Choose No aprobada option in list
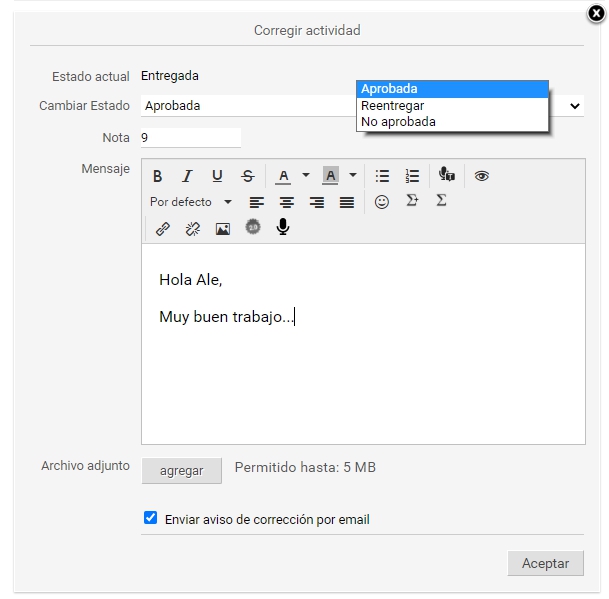This screenshot has height=599, width=609. pyautogui.click(x=398, y=122)
